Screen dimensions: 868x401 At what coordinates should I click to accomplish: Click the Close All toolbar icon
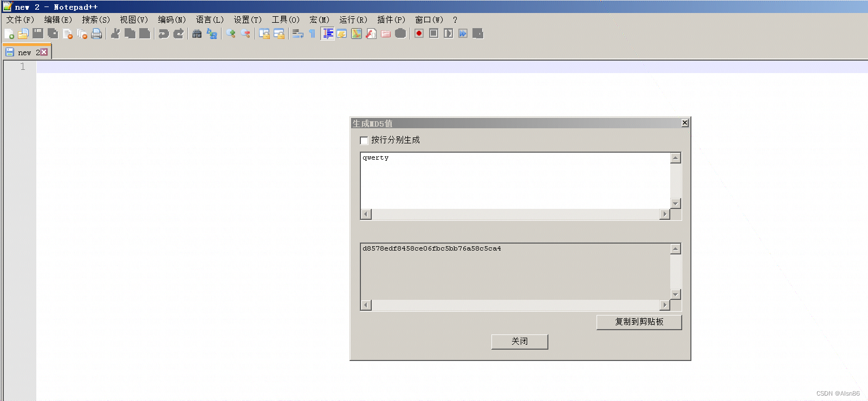coord(82,34)
